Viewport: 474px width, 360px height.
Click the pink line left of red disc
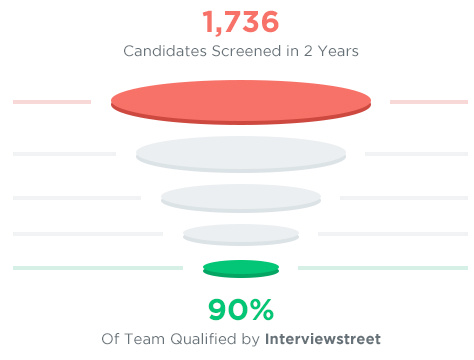click(52, 102)
